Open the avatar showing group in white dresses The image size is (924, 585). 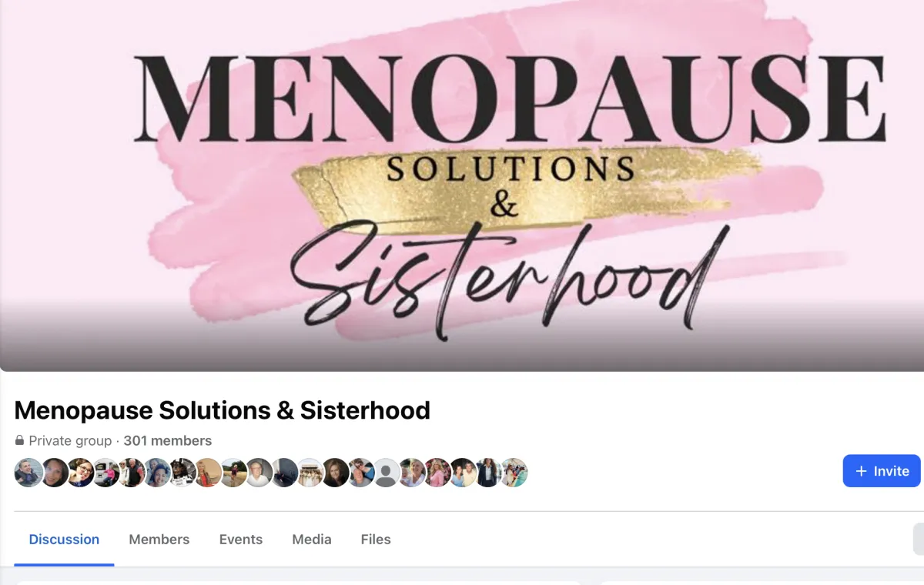coord(310,473)
